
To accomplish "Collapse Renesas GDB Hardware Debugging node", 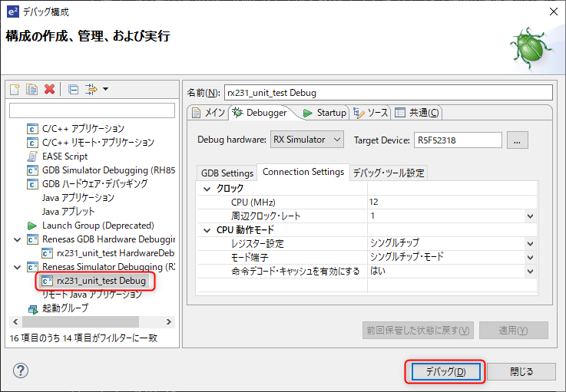I will click(17, 239).
